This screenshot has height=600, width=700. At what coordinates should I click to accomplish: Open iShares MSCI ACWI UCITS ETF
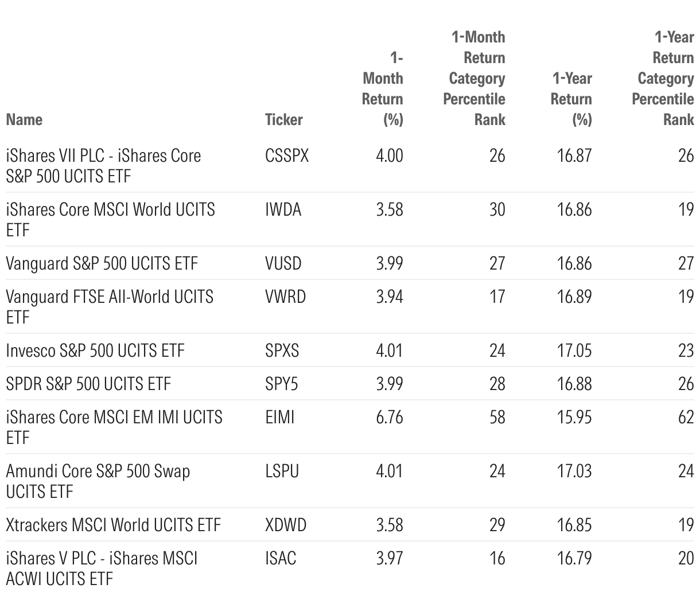(102, 568)
